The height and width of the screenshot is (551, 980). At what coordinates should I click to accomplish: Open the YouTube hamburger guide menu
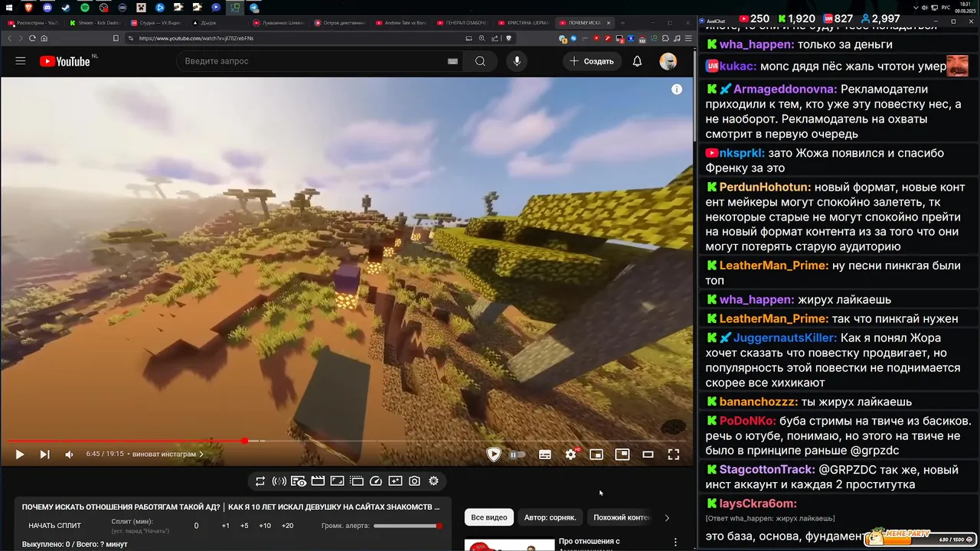[21, 61]
